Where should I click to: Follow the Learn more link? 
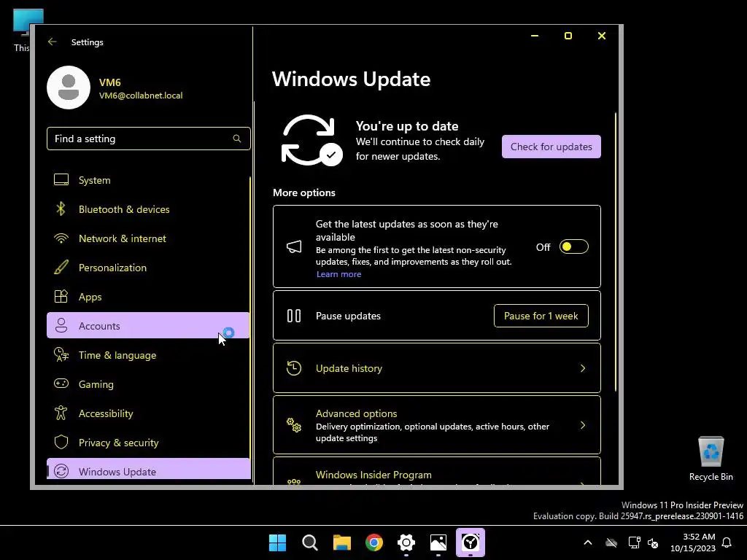[x=338, y=274]
